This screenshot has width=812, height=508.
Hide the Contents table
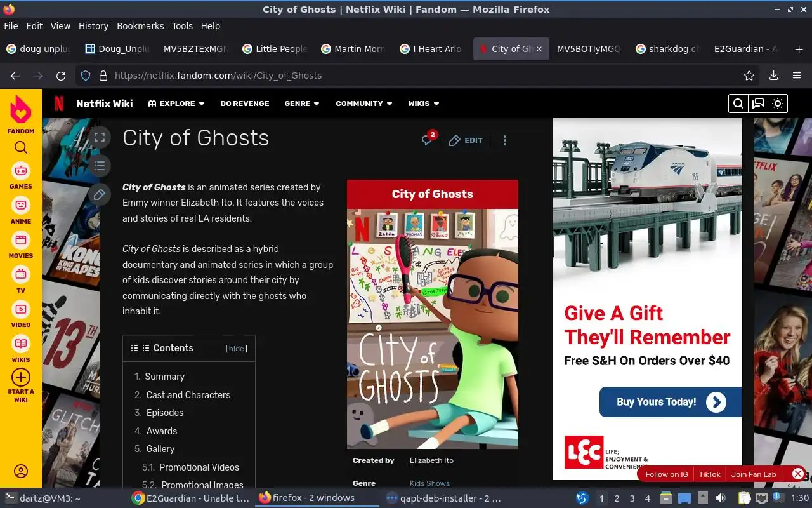(237, 349)
